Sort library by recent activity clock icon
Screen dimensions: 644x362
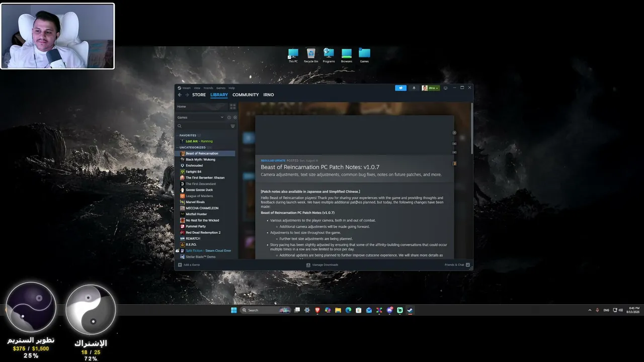229,117
